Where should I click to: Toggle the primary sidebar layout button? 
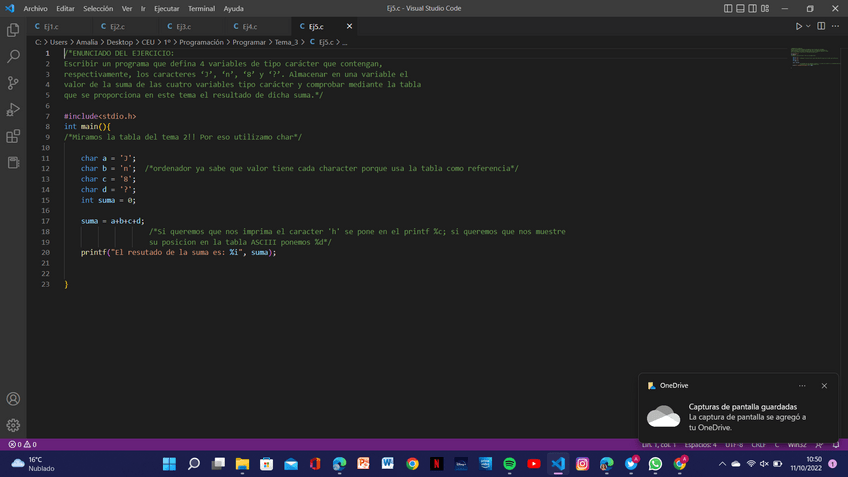click(x=728, y=8)
